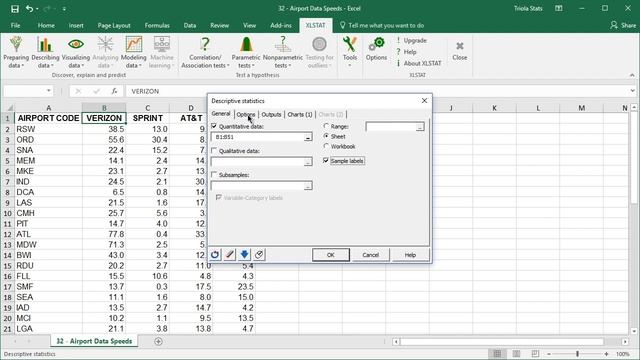Open the Formulas ribbon tab
This screenshot has height=360, width=640.
click(x=157, y=25)
